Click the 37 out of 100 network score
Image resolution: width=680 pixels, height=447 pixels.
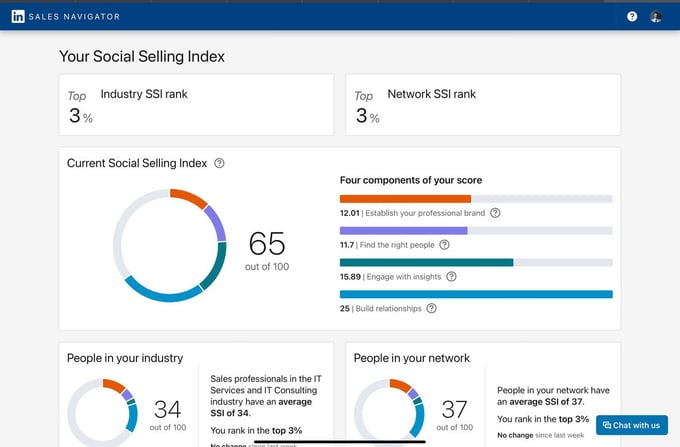click(x=454, y=415)
